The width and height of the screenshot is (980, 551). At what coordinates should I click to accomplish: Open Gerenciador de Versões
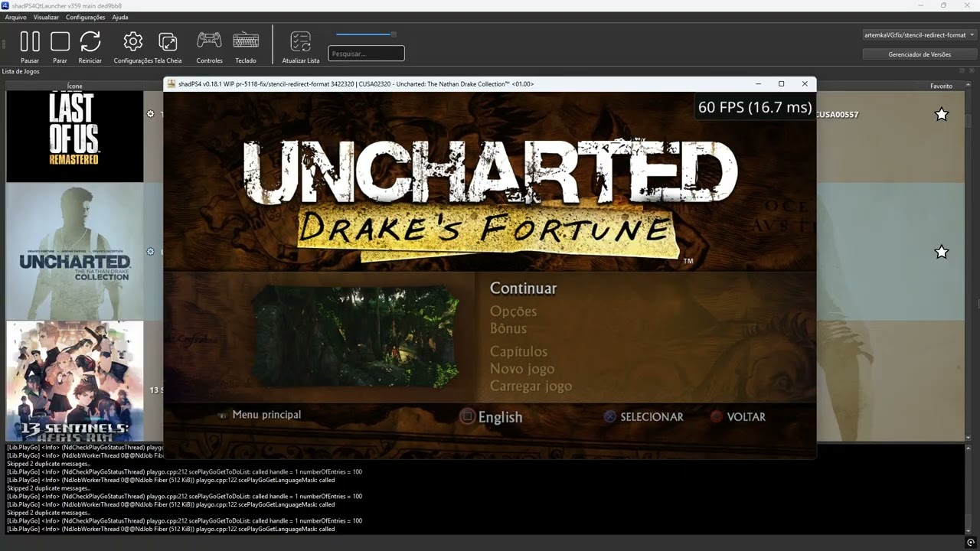click(x=919, y=54)
